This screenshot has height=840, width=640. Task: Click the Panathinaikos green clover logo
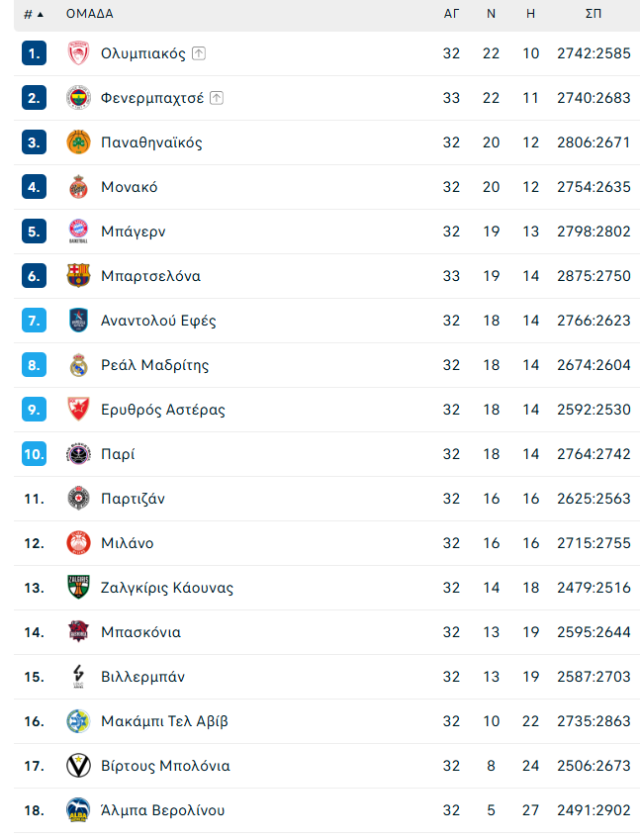(x=78, y=142)
